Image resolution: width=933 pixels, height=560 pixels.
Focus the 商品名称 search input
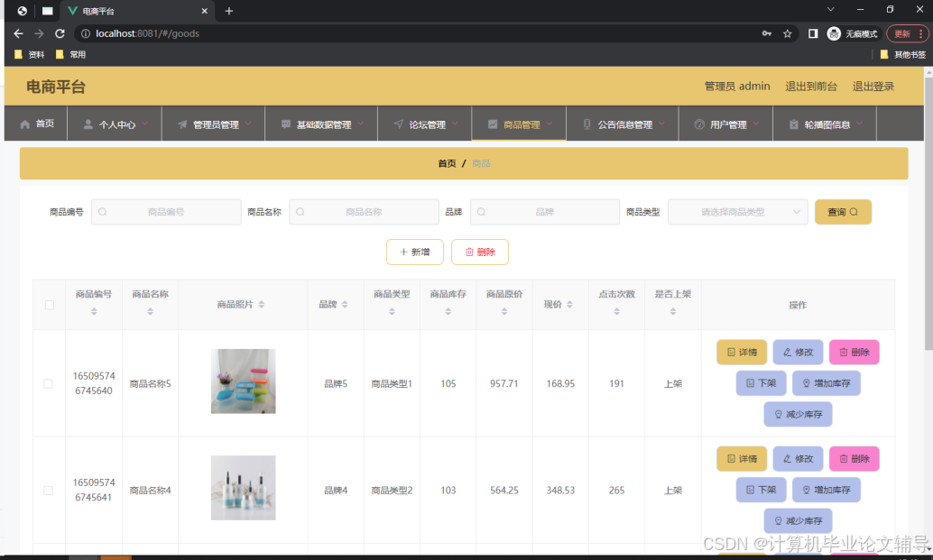(x=365, y=212)
